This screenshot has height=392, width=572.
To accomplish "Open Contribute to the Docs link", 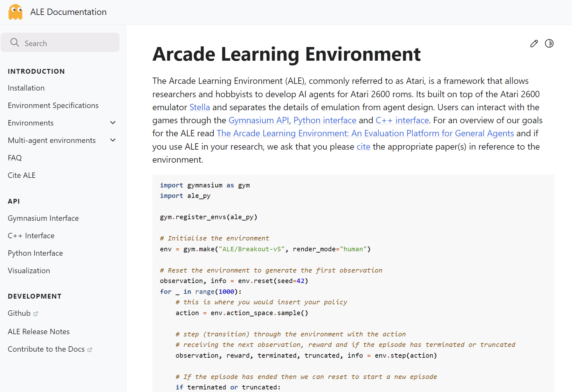I will (46, 349).
